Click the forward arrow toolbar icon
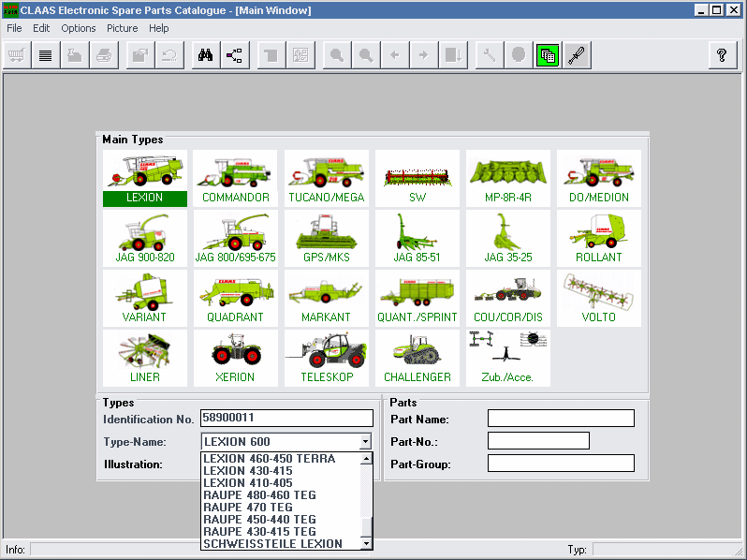Image resolution: width=747 pixels, height=560 pixels. [424, 55]
